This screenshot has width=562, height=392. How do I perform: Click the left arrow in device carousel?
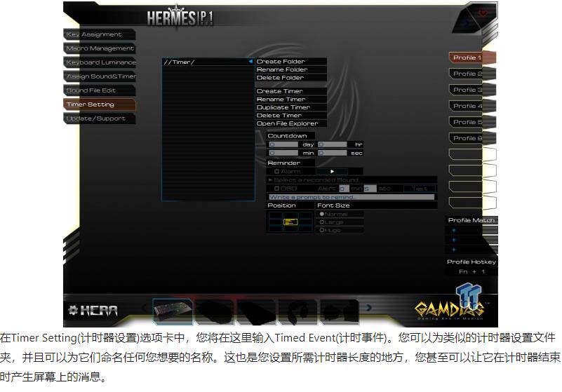pyautogui.click(x=145, y=308)
